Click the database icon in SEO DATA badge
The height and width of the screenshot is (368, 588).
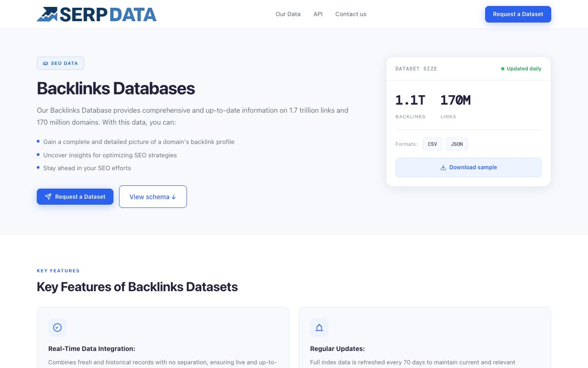(x=45, y=63)
